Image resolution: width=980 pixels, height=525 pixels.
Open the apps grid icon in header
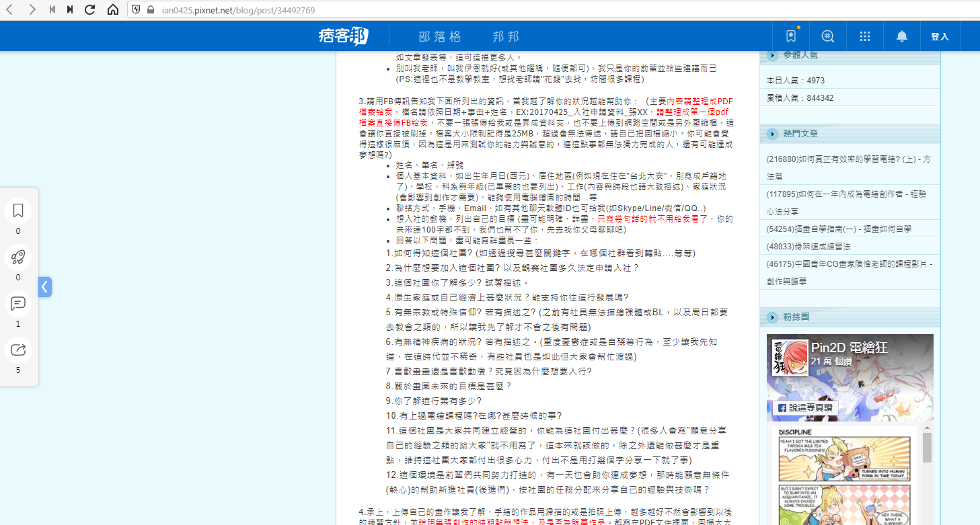[865, 36]
